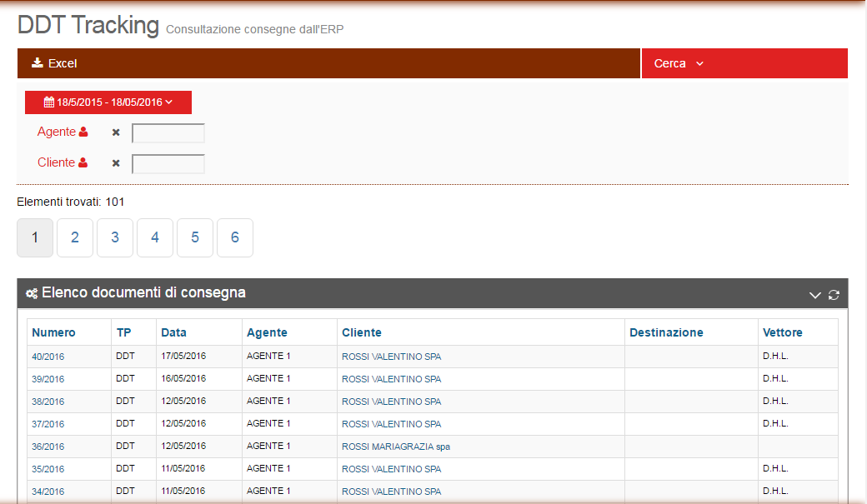Open document 40/2016
The image size is (867, 504).
pyautogui.click(x=48, y=357)
